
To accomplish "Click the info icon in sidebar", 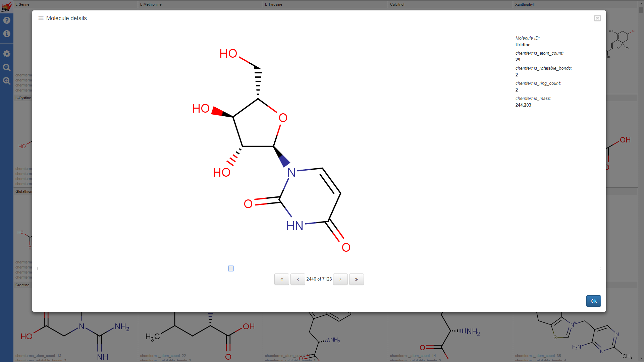I will (x=7, y=34).
